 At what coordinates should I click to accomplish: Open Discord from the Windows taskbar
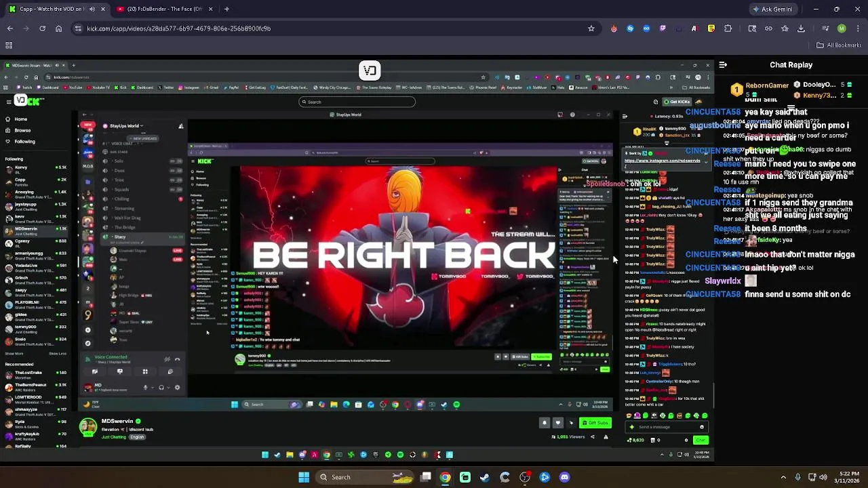coord(565,477)
